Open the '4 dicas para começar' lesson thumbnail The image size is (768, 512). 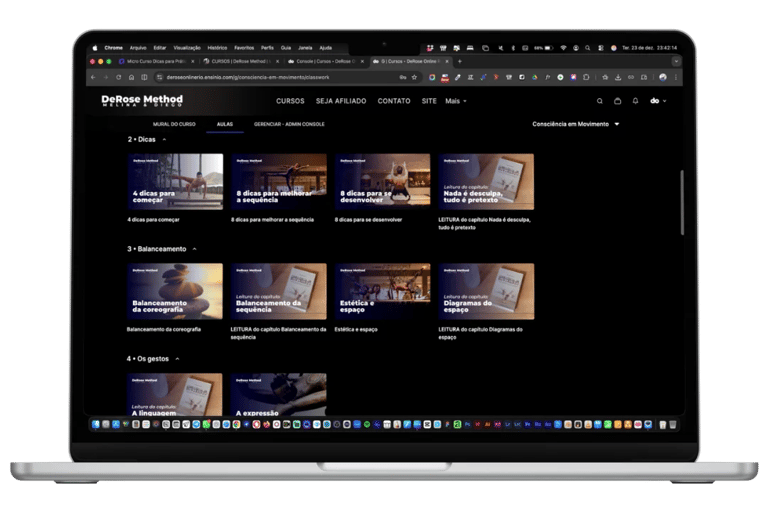tap(175, 182)
